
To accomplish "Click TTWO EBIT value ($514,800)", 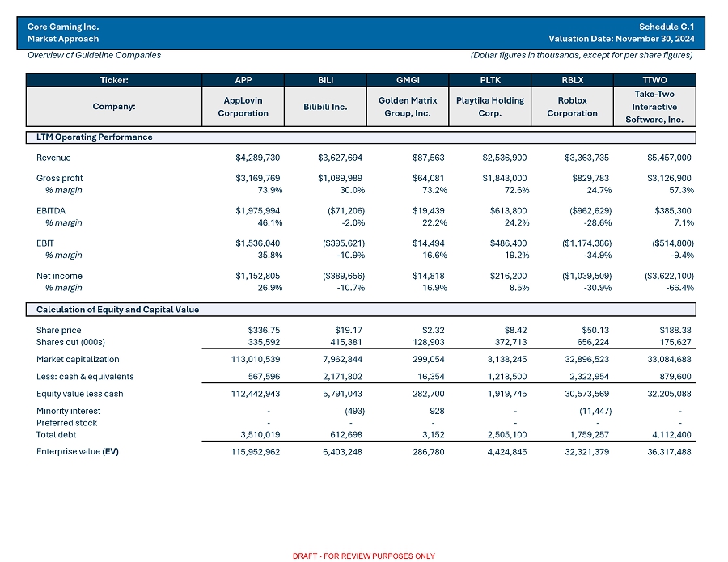I will tap(673, 243).
